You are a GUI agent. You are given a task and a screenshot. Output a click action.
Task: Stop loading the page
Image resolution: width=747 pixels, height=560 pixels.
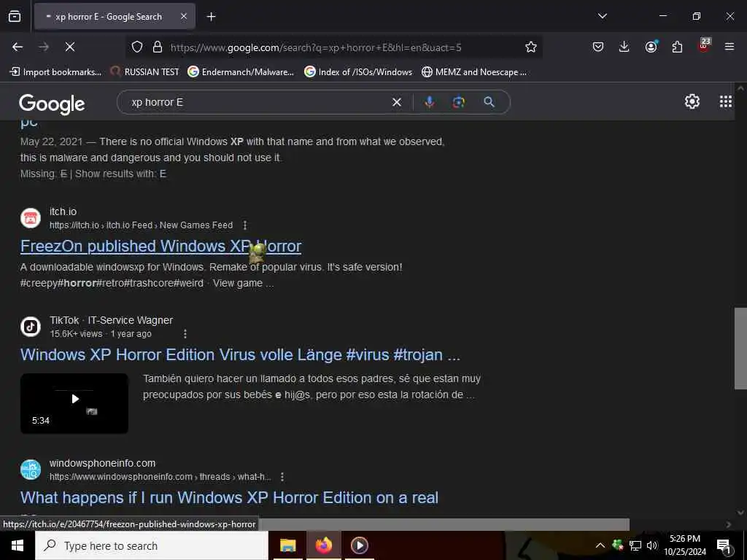(69, 47)
